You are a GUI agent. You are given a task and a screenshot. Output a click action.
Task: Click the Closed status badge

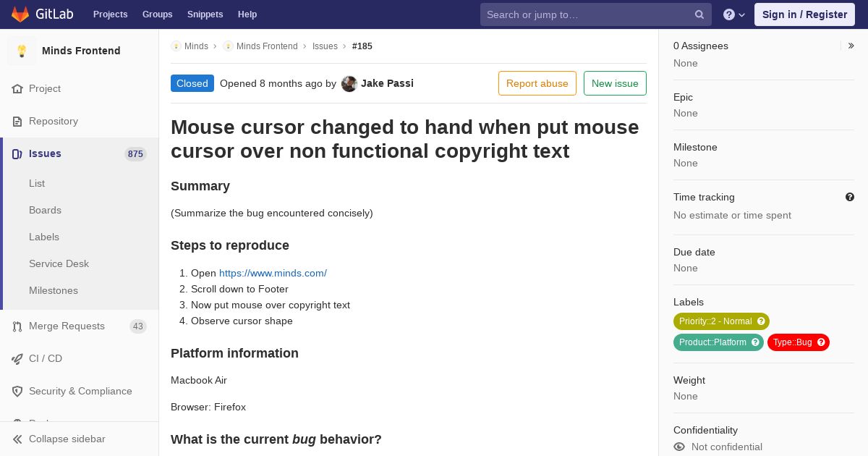[192, 83]
